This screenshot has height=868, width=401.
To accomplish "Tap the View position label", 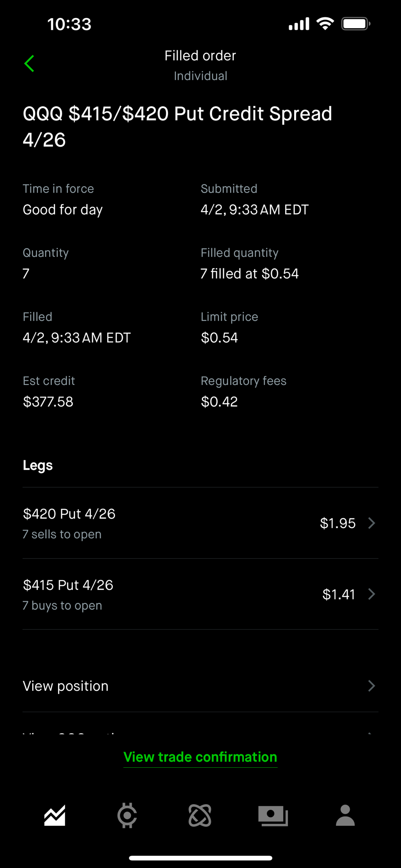I will point(66,686).
